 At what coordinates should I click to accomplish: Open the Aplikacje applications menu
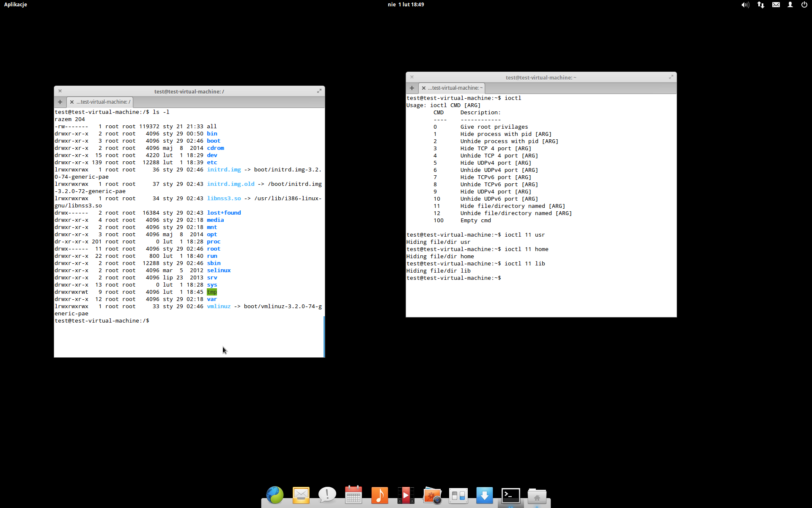tap(16, 5)
